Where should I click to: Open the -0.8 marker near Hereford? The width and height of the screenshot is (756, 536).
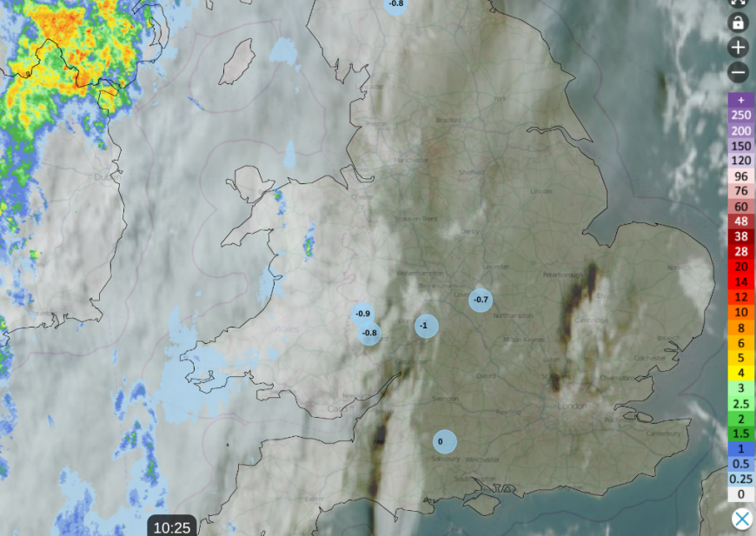point(369,333)
